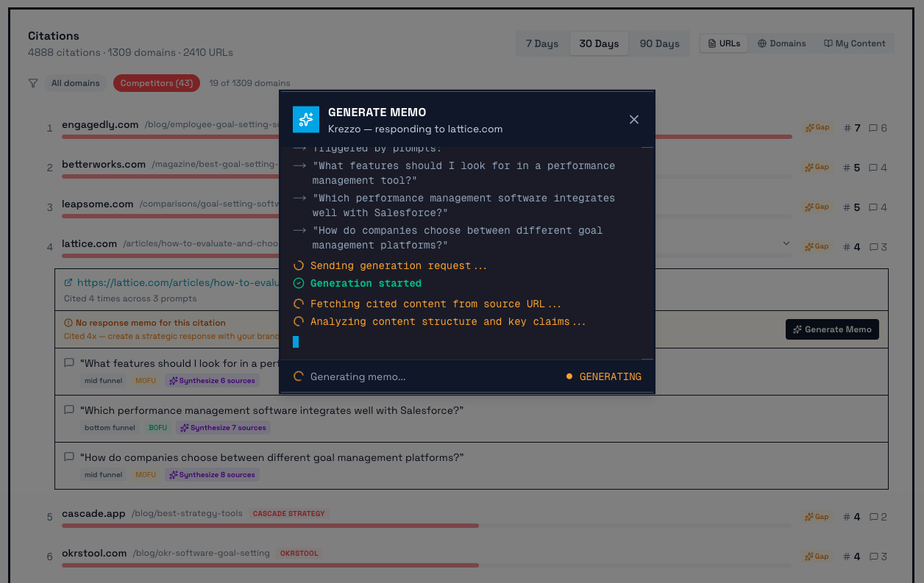
Task: Collapse the lattice.com citation details chevron
Action: (x=786, y=243)
